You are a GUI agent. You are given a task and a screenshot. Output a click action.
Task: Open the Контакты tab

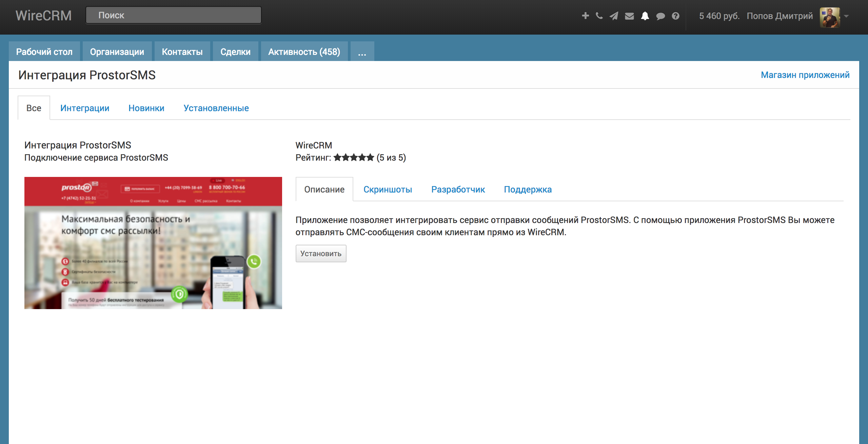click(182, 52)
